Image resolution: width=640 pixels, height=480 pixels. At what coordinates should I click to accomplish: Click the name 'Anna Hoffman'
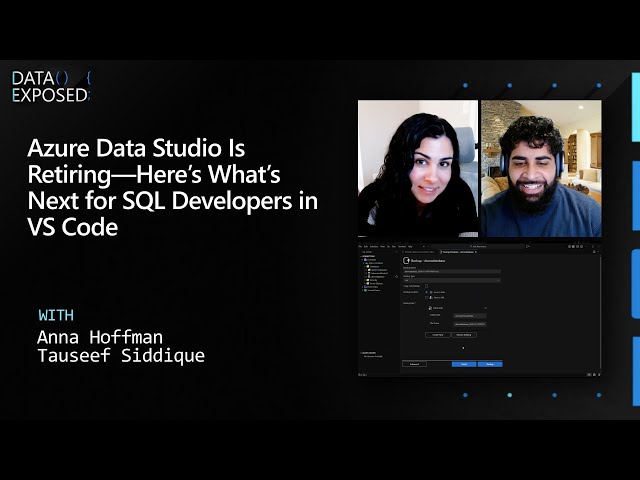[x=100, y=337]
